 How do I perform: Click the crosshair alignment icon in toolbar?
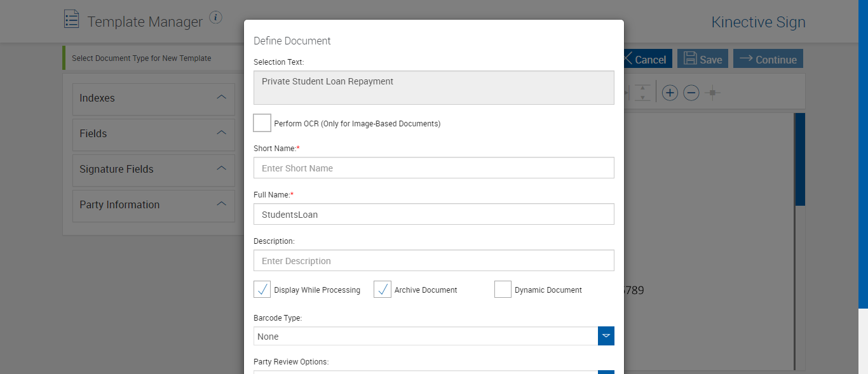[x=713, y=93]
